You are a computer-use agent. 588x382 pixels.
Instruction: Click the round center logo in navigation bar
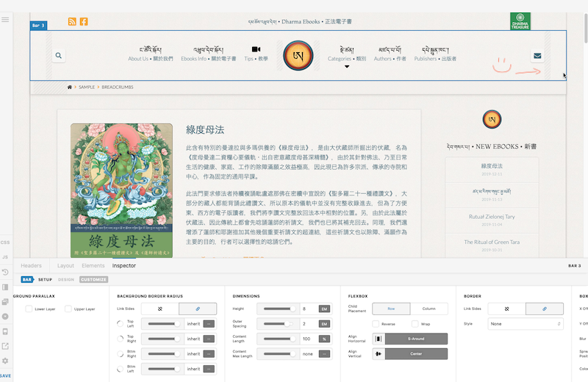[298, 56]
